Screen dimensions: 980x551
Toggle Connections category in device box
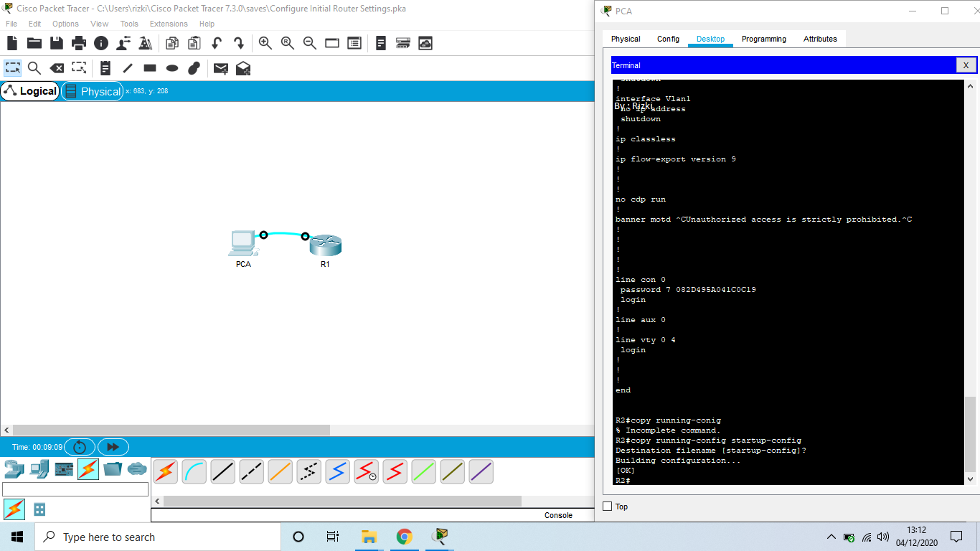click(88, 469)
